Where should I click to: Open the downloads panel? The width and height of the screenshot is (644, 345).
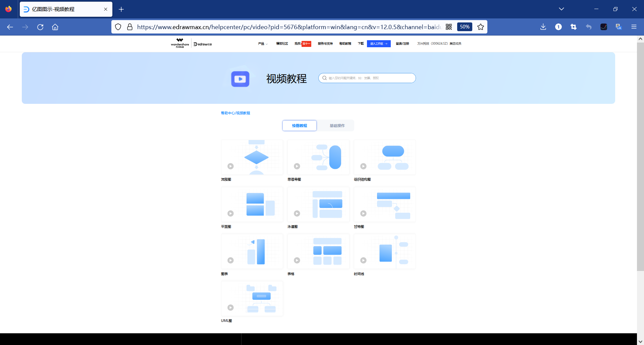tap(543, 27)
